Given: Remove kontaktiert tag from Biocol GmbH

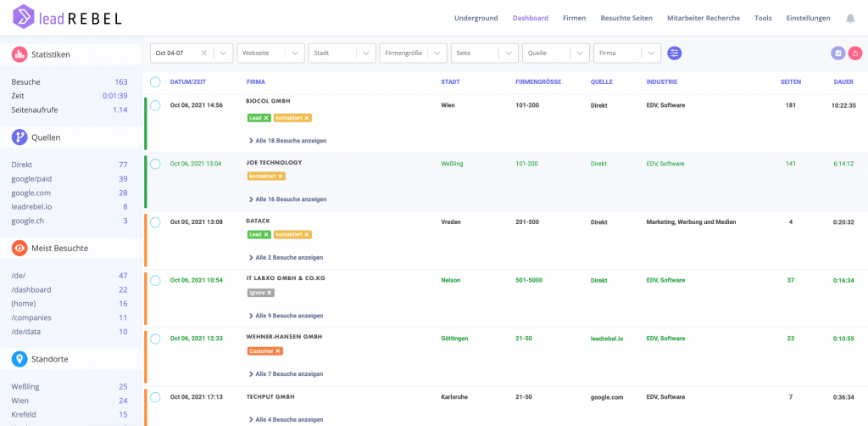Looking at the screenshot, I should pos(306,118).
